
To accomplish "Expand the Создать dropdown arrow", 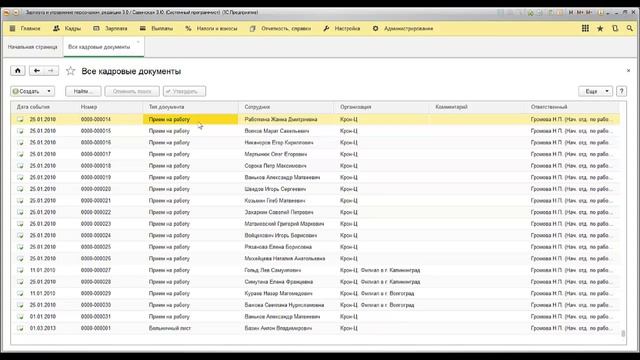I will [49, 91].
